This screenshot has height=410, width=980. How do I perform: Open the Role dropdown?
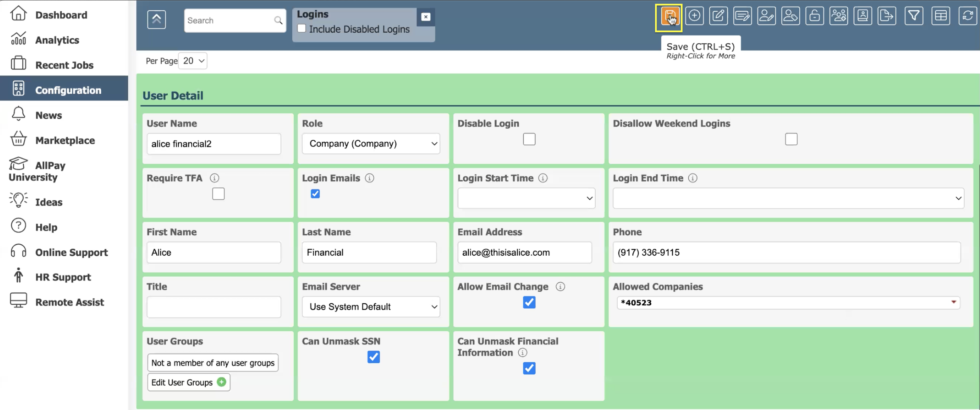pyautogui.click(x=371, y=144)
